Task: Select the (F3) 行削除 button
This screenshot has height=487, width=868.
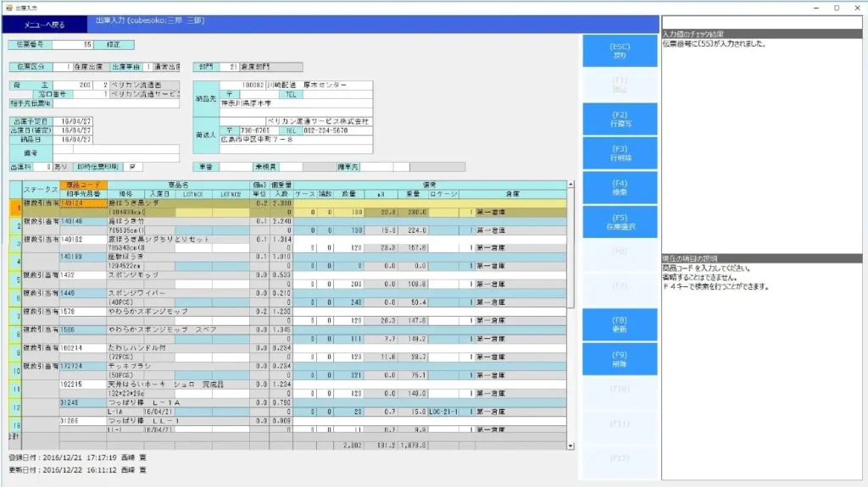Action: 620,153
